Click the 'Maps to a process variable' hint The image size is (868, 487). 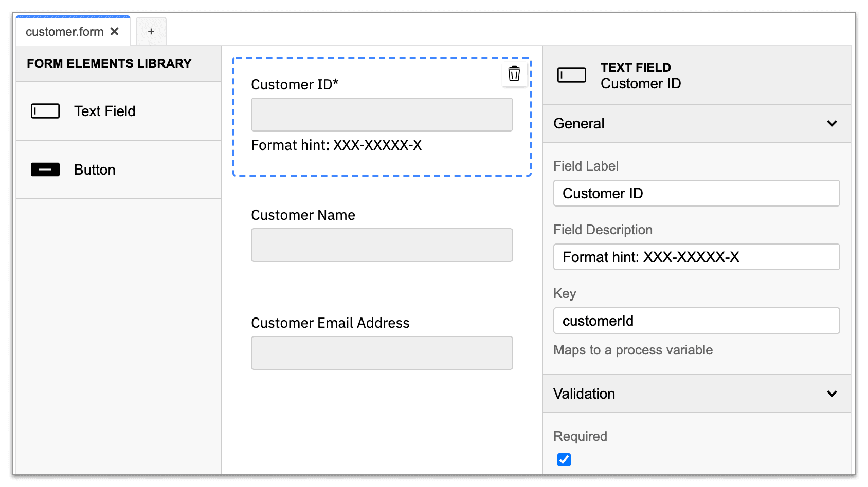tap(633, 350)
